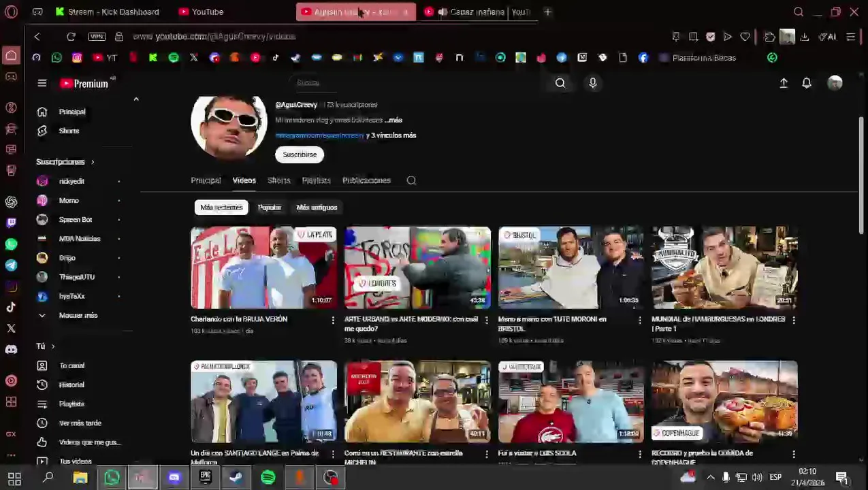Open the YouTube hamburger guide menu

coord(42,83)
